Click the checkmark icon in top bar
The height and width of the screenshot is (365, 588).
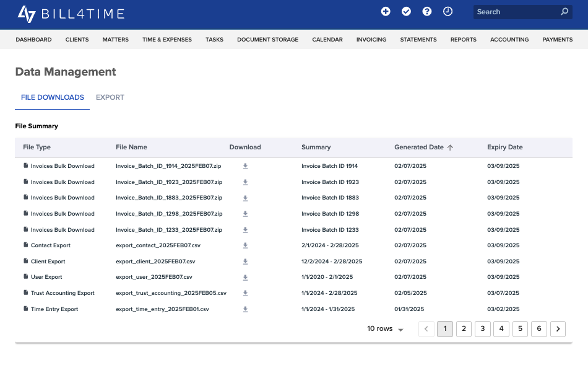tap(406, 12)
